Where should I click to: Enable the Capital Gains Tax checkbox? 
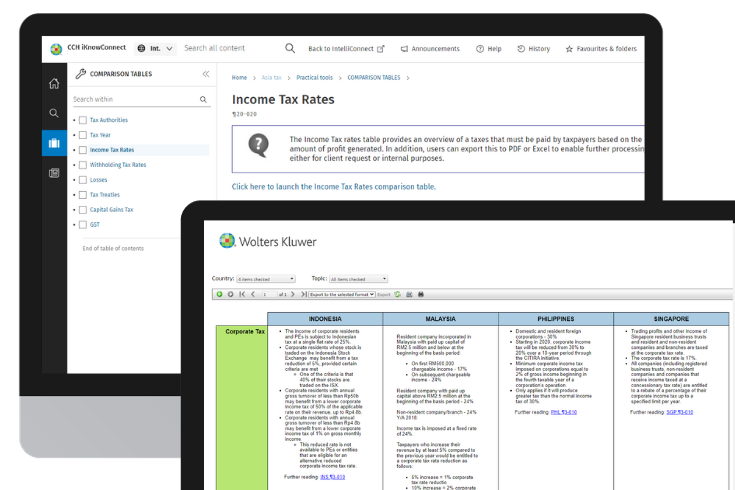83,210
